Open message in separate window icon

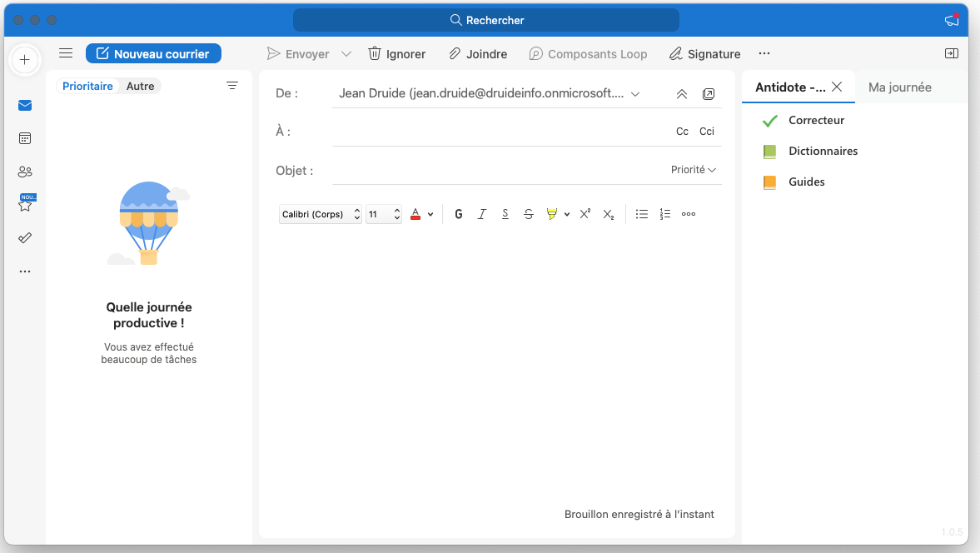coord(709,94)
